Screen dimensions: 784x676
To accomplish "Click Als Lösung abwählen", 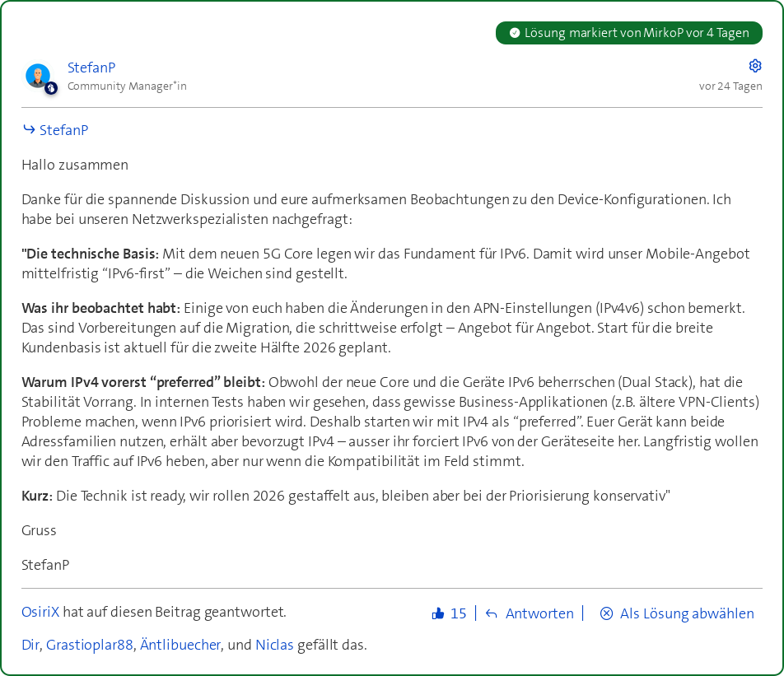I will pos(687,613).
